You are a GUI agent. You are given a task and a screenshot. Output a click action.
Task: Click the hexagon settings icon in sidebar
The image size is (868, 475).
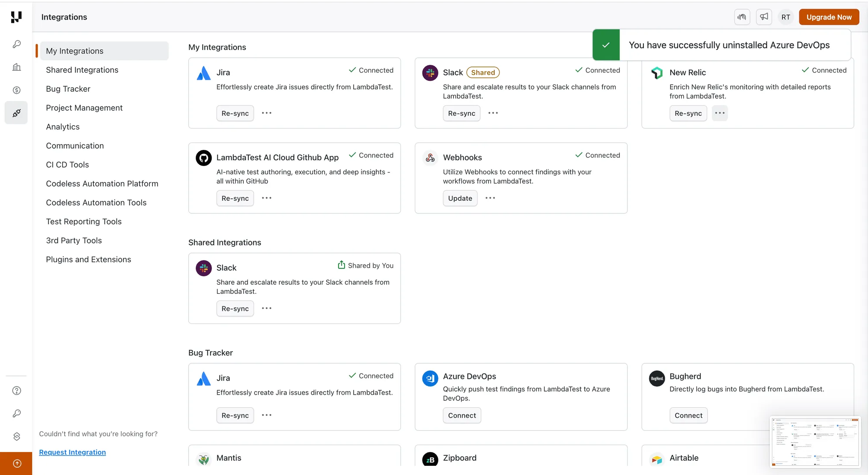(17, 436)
